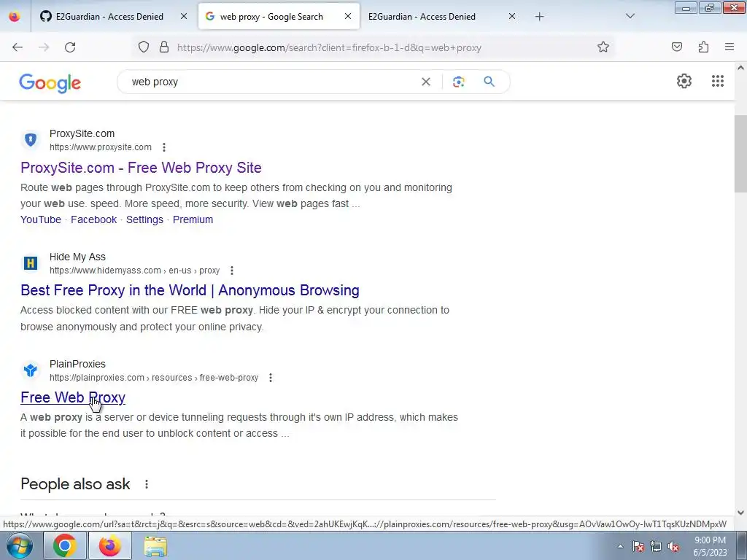Switch to last E2Guardian Access Denied tab
Viewport: 747px width, 560px height.
pyautogui.click(x=422, y=17)
